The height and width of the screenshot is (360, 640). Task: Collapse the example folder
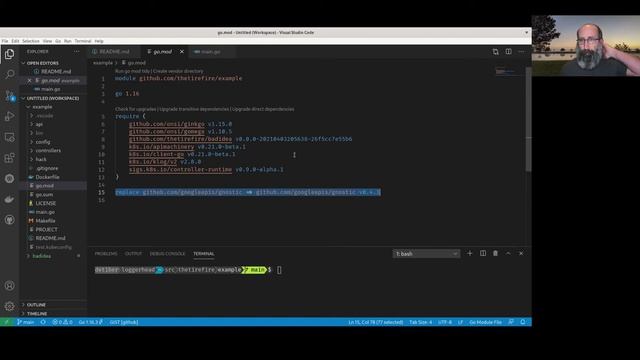[x=42, y=107]
